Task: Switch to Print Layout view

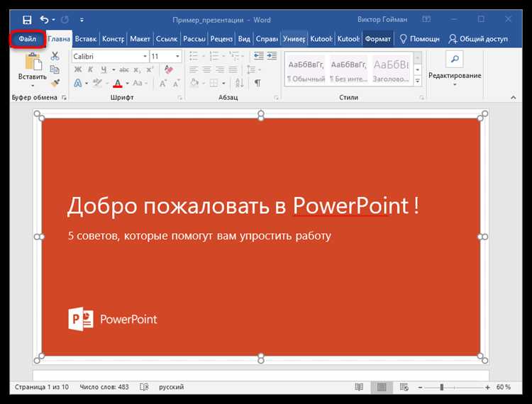Action: [x=382, y=387]
